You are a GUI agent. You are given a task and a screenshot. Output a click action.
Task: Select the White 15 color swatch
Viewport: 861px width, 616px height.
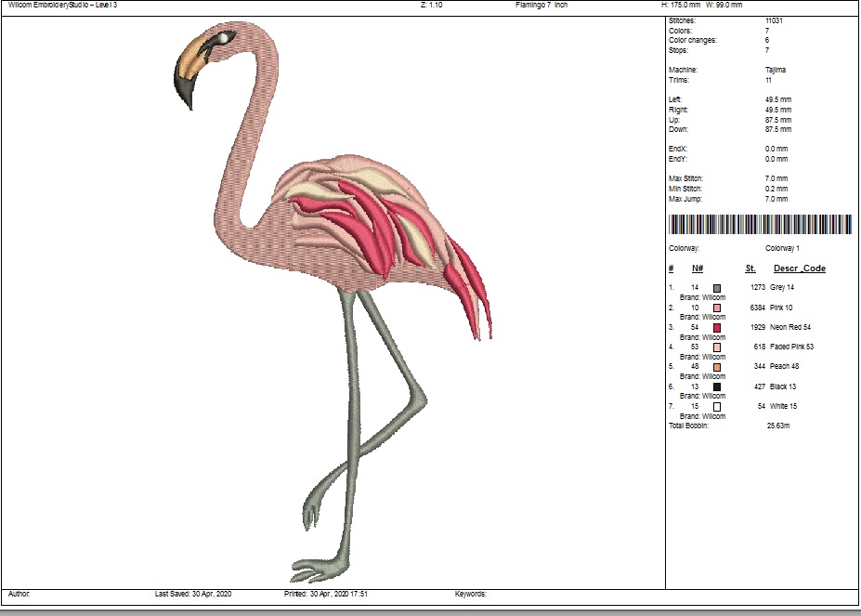click(717, 406)
